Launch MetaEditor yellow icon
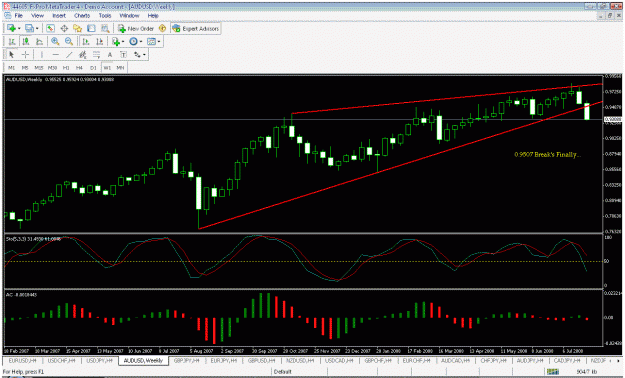This screenshot has height=378, width=625. (162, 28)
